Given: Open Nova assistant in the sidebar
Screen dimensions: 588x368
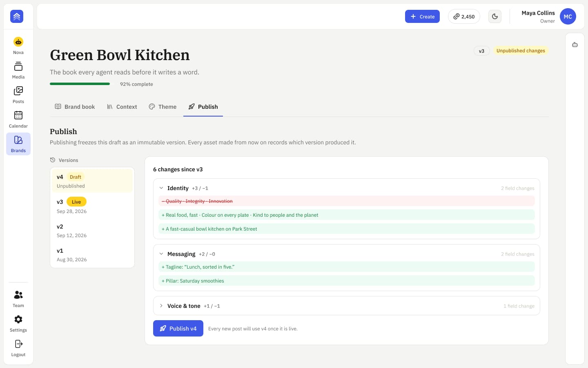Looking at the screenshot, I should 18,46.
